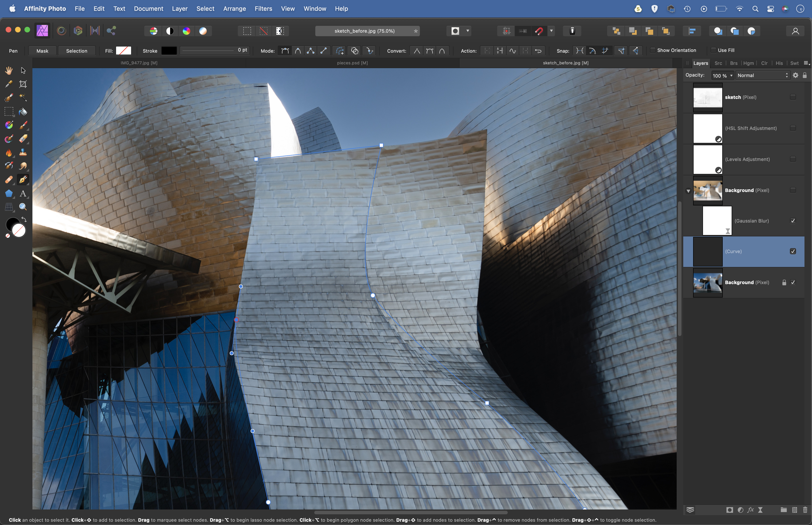Open the Filters menu
This screenshot has height=525, width=812.
tap(263, 9)
